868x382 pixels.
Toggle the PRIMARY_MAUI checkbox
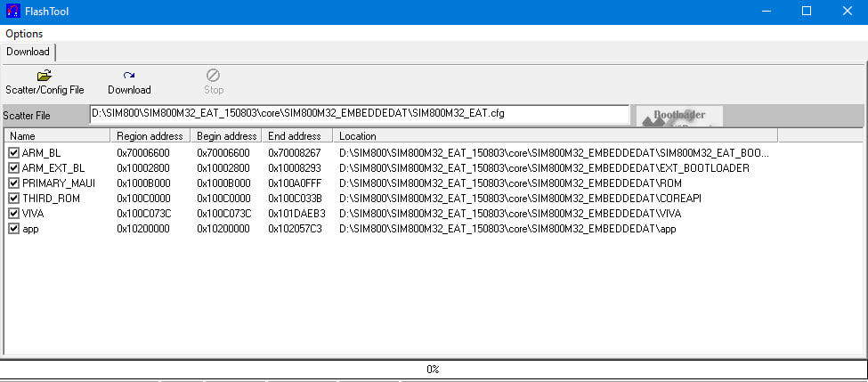pos(14,183)
